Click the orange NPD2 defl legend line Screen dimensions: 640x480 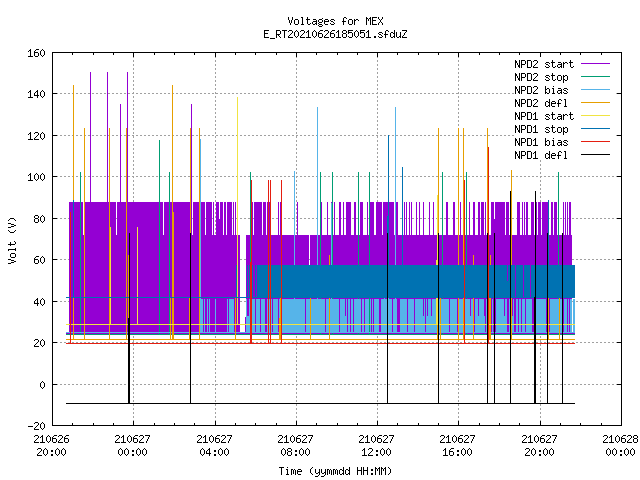coord(595,103)
